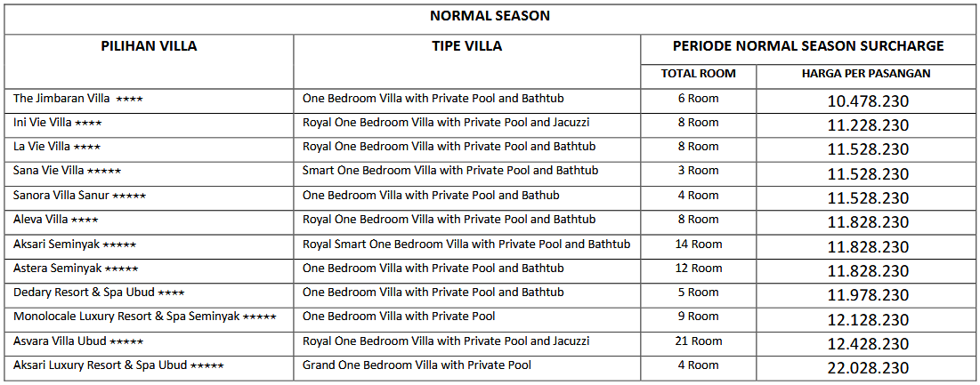Image resolution: width=980 pixels, height=385 pixels.
Task: Click the TOTAL ROOM subheader cell
Action: 698,74
